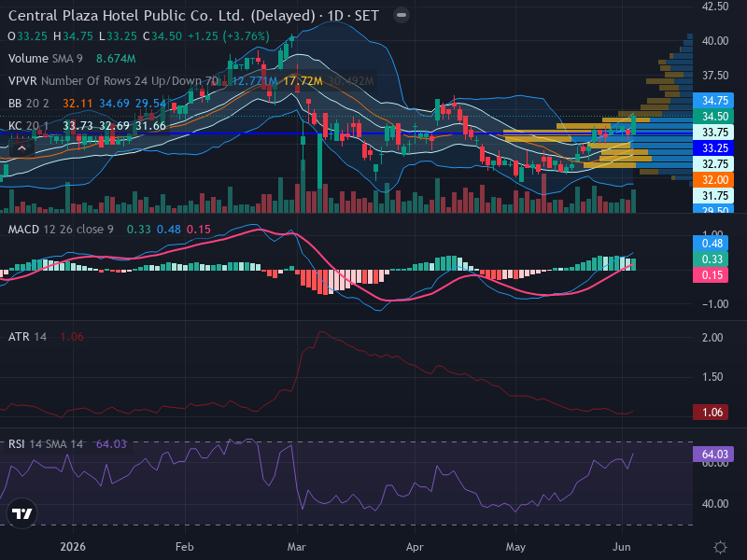Click the orange 32.00 price label

(713, 180)
